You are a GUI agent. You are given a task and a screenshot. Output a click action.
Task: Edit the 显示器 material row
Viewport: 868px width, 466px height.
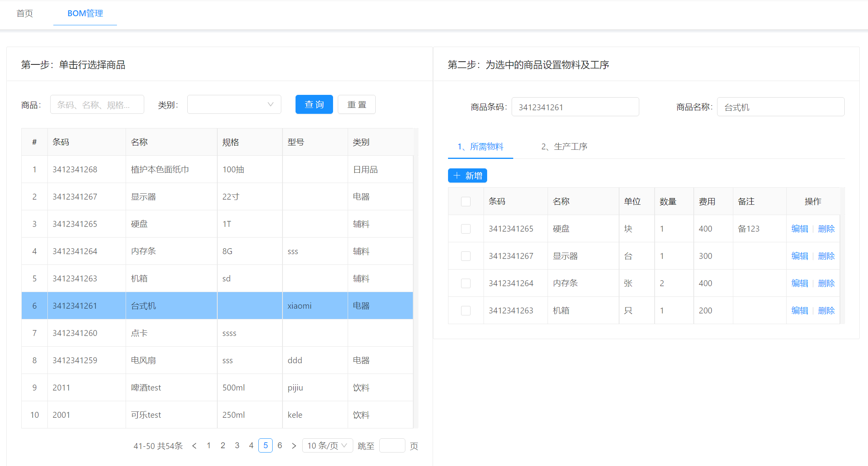[x=800, y=256]
